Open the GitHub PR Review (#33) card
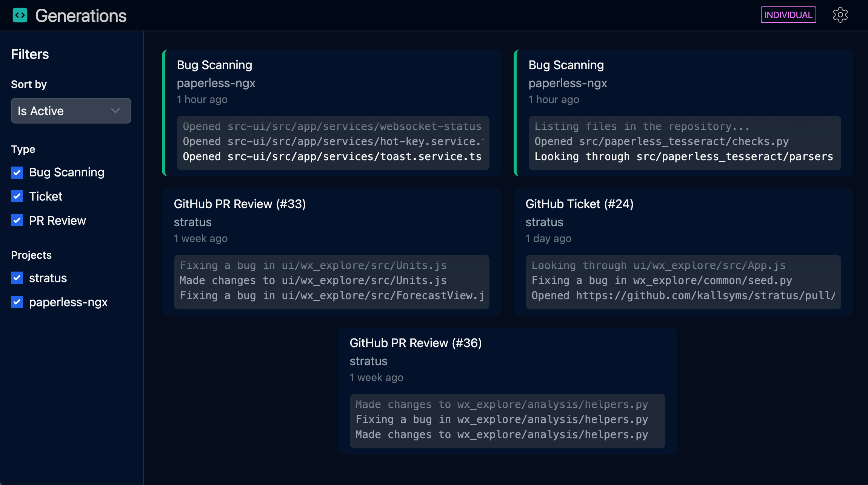The width and height of the screenshot is (868, 485). [x=332, y=252]
